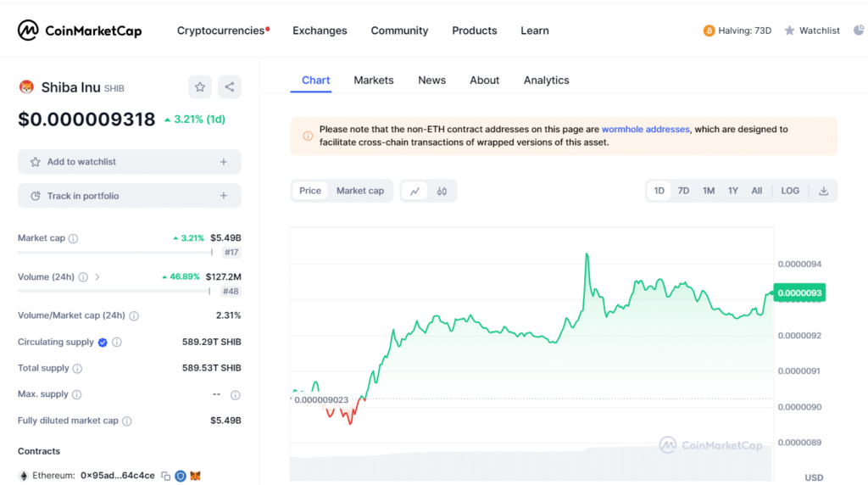
Task: Click the CoinMarketCap logo
Action: pos(80,31)
